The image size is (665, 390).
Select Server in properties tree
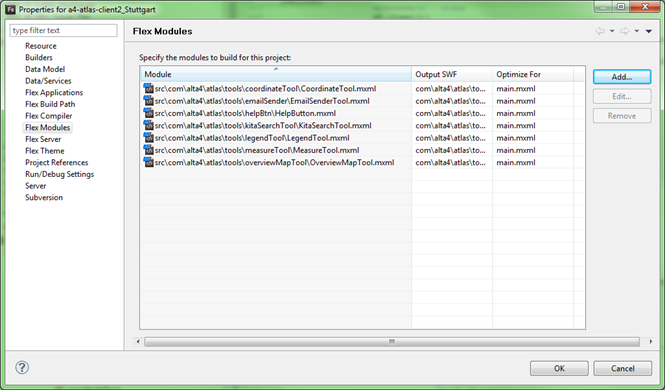click(36, 186)
